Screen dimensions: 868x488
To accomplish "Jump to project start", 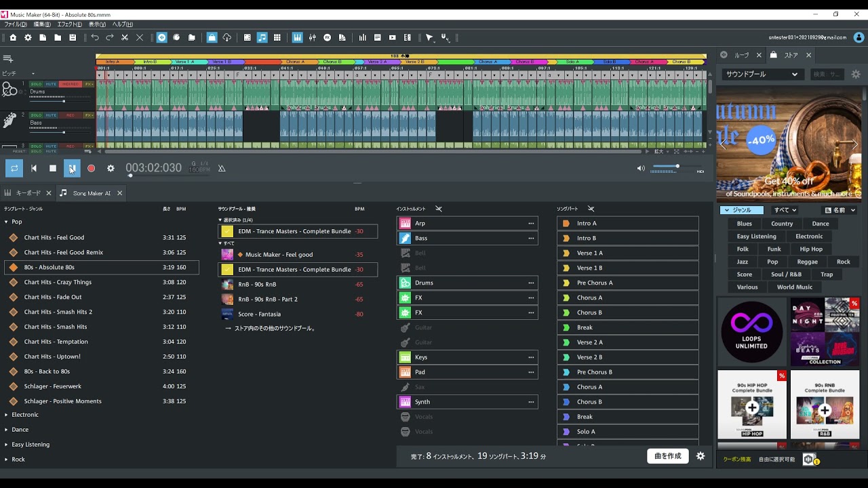I will tap(33, 168).
